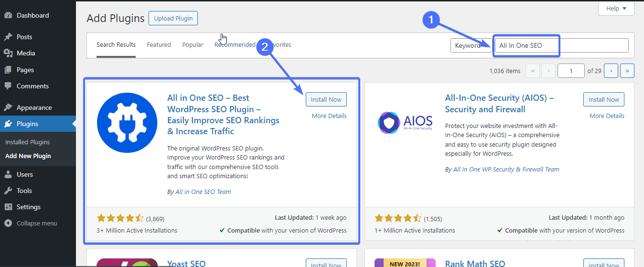The width and height of the screenshot is (644, 267).
Task: Click the Comments bubble icon
Action: coord(8,86)
